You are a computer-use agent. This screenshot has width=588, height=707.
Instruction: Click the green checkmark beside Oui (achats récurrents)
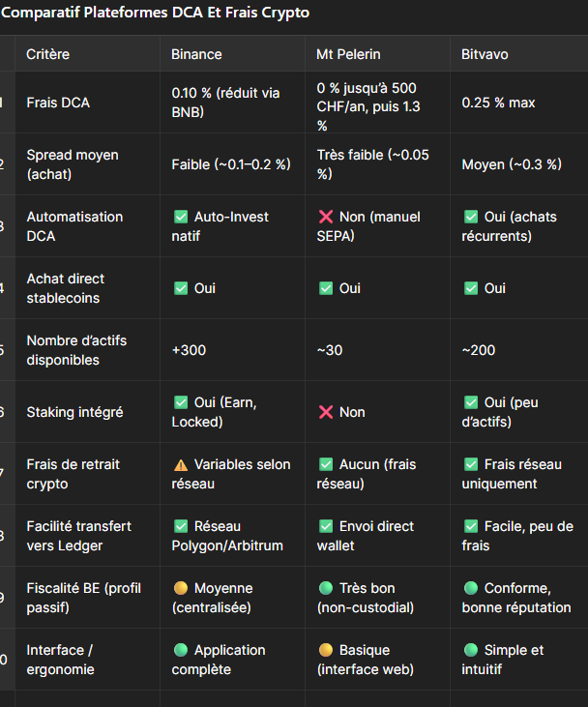[x=470, y=217]
